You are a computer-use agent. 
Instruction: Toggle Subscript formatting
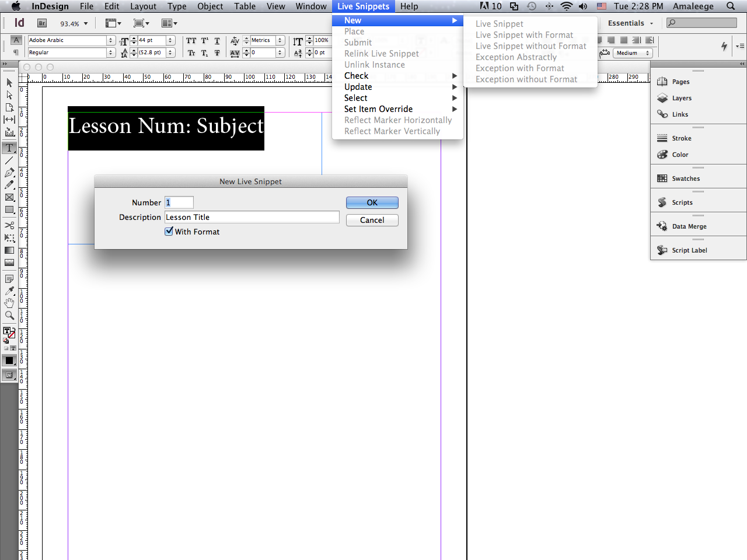pyautogui.click(x=205, y=53)
